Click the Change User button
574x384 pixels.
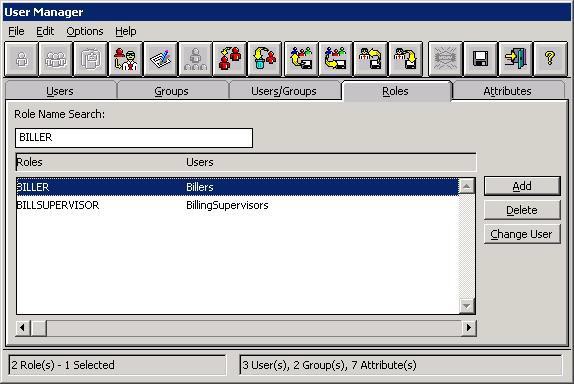522,234
